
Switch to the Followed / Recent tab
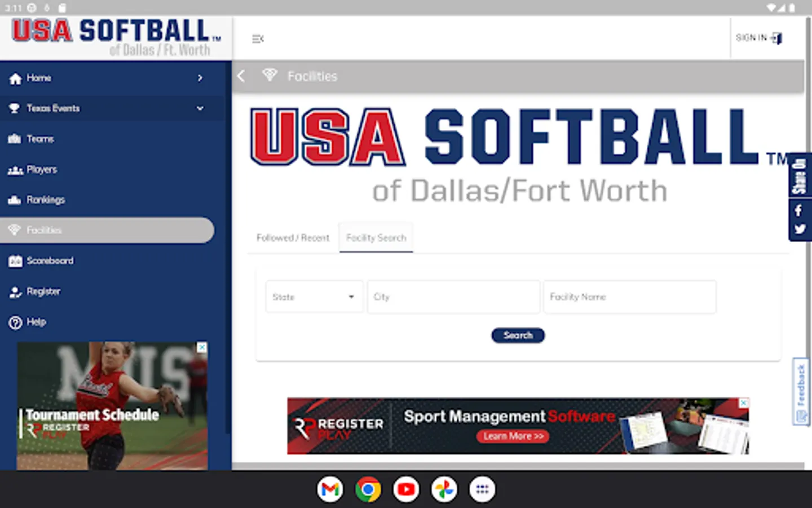(293, 238)
